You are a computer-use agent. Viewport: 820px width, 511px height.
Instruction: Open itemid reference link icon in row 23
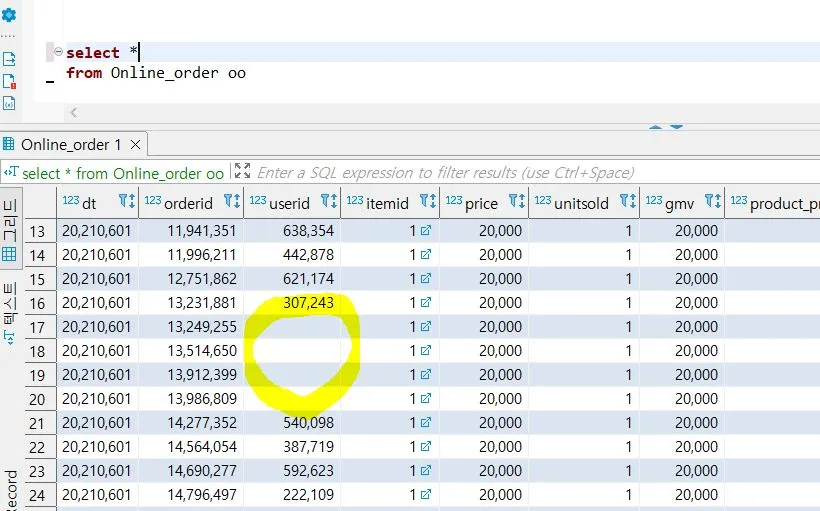pyautogui.click(x=426, y=470)
